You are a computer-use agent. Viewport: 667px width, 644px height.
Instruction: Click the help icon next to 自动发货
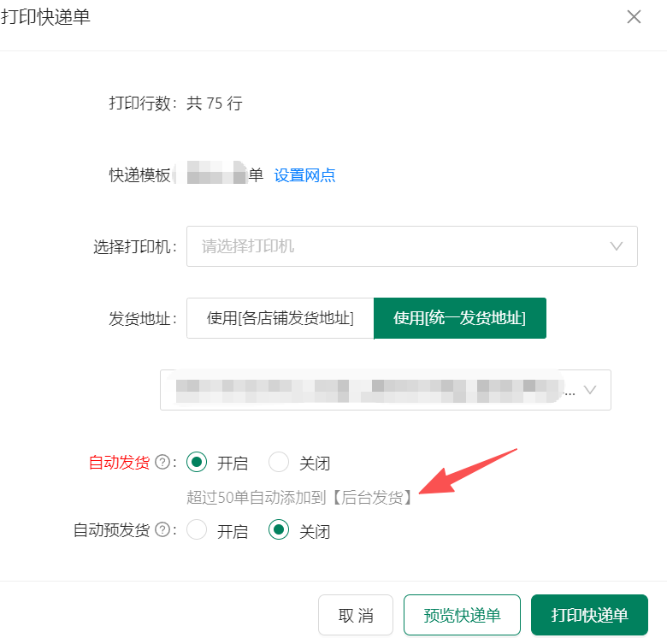(162, 463)
